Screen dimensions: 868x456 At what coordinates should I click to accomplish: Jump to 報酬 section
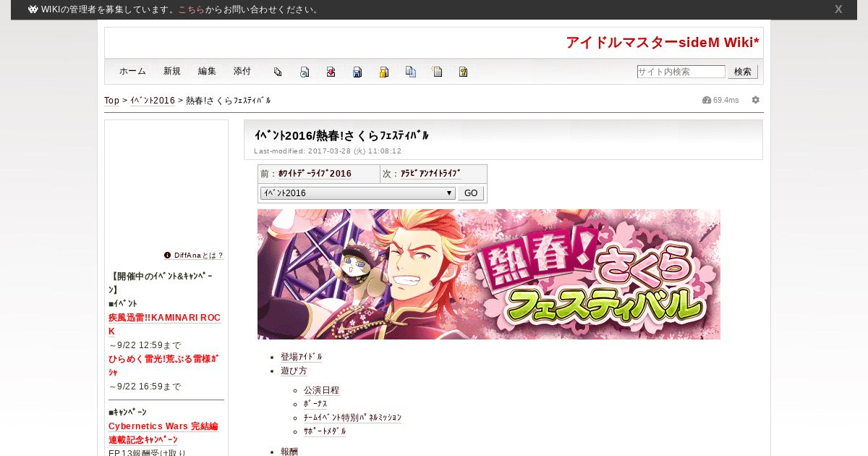(x=289, y=451)
